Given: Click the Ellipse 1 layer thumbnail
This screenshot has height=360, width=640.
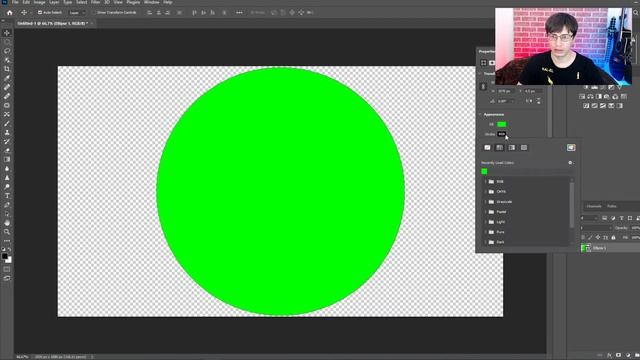Looking at the screenshot, I should [587, 248].
